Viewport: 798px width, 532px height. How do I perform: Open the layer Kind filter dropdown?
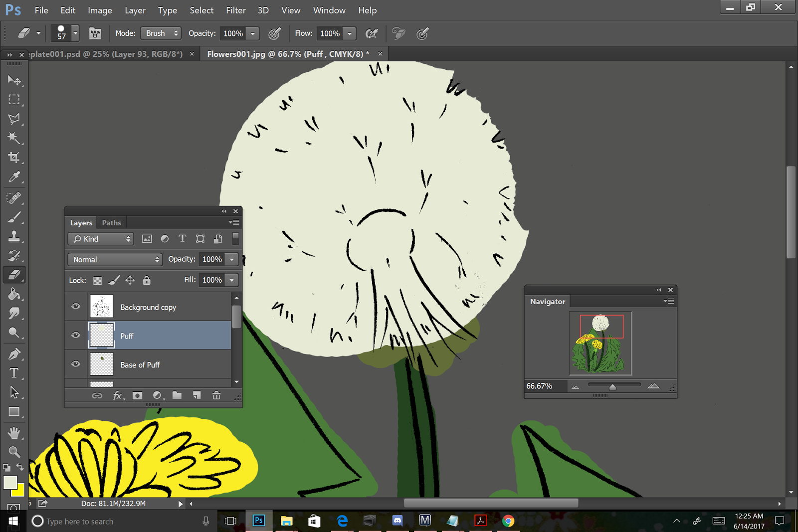[x=101, y=239]
